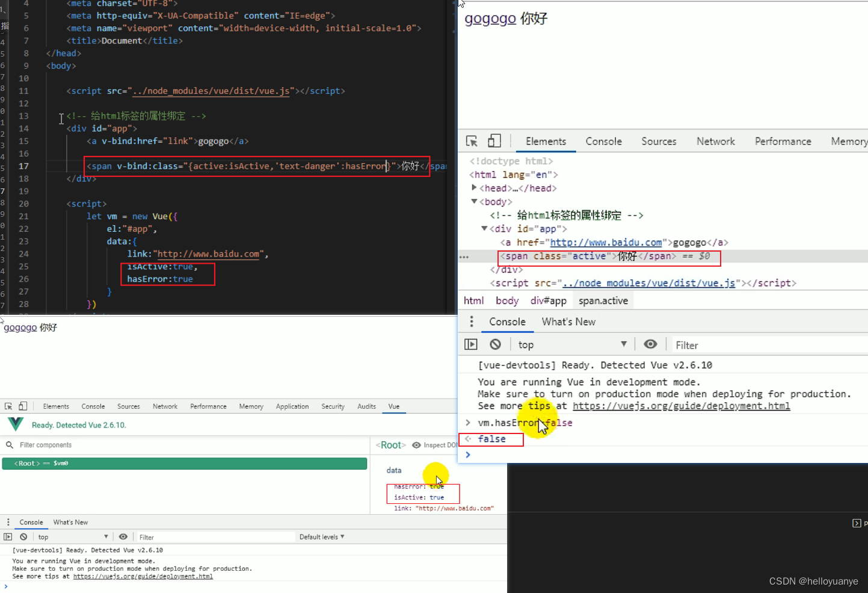The height and width of the screenshot is (593, 868).
Task: Follow the www.baidu.com href link
Action: click(x=606, y=242)
